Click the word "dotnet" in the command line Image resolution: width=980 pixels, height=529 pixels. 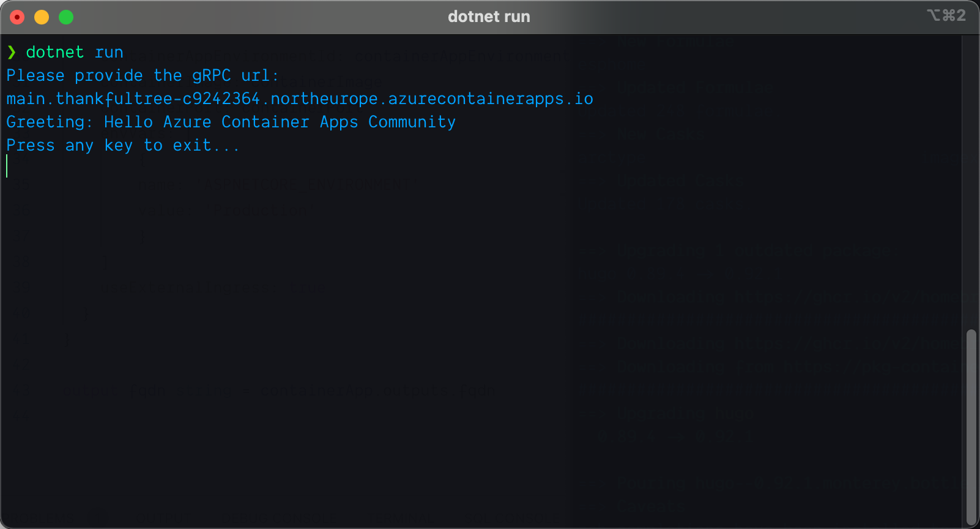pyautogui.click(x=54, y=52)
